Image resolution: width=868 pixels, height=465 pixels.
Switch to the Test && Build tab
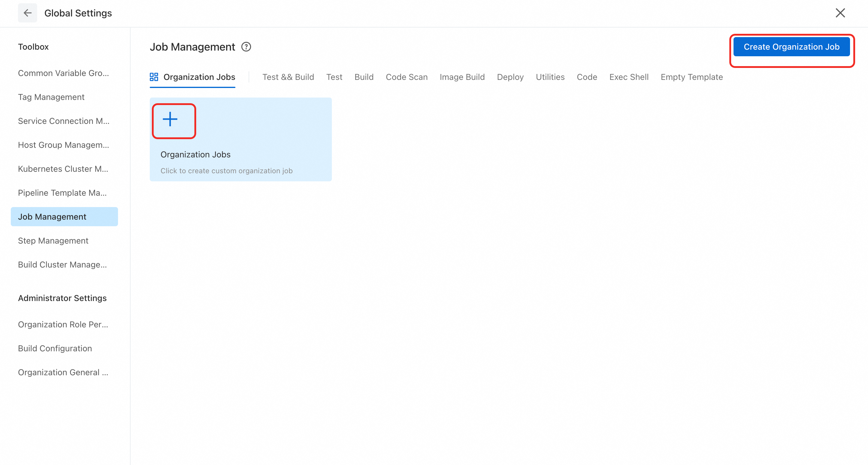(x=288, y=77)
